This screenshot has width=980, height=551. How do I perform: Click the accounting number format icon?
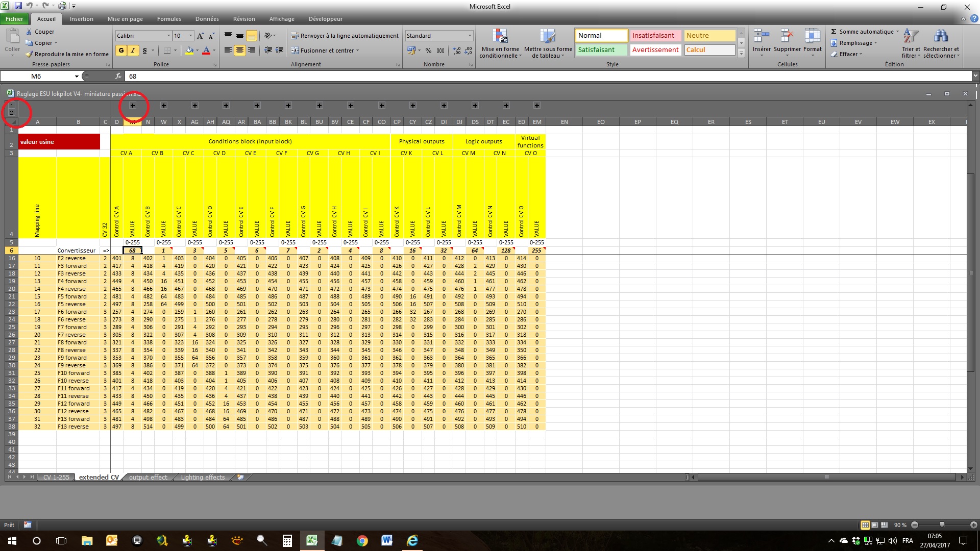click(411, 51)
